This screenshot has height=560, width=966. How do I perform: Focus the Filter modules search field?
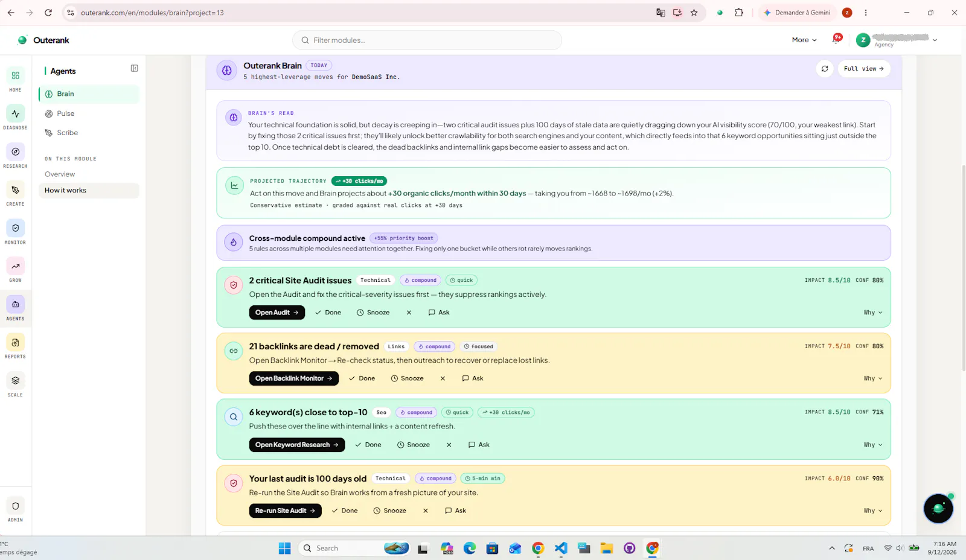[x=427, y=40]
